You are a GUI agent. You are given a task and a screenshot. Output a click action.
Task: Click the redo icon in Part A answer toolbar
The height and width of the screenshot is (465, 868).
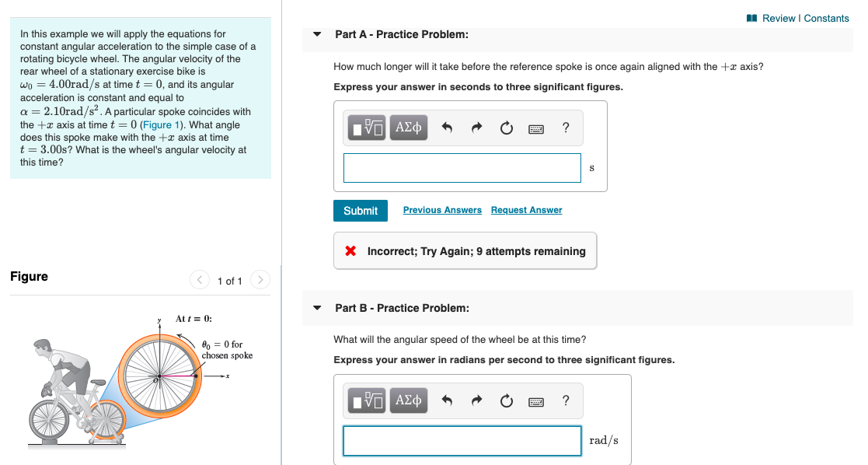476,128
